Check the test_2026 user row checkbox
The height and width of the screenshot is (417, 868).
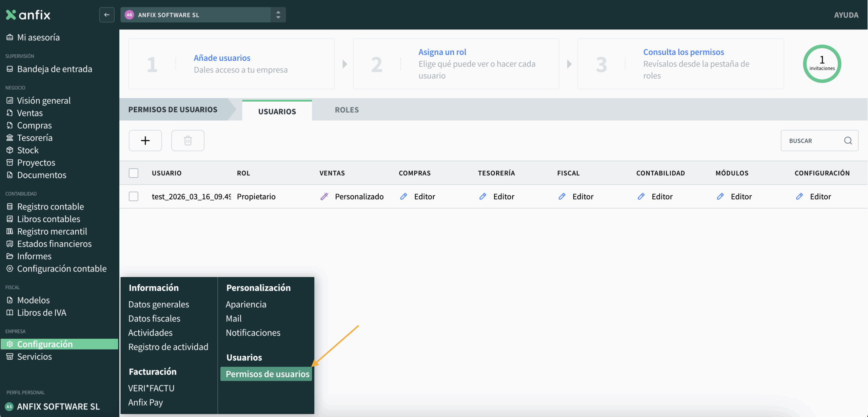[134, 196]
